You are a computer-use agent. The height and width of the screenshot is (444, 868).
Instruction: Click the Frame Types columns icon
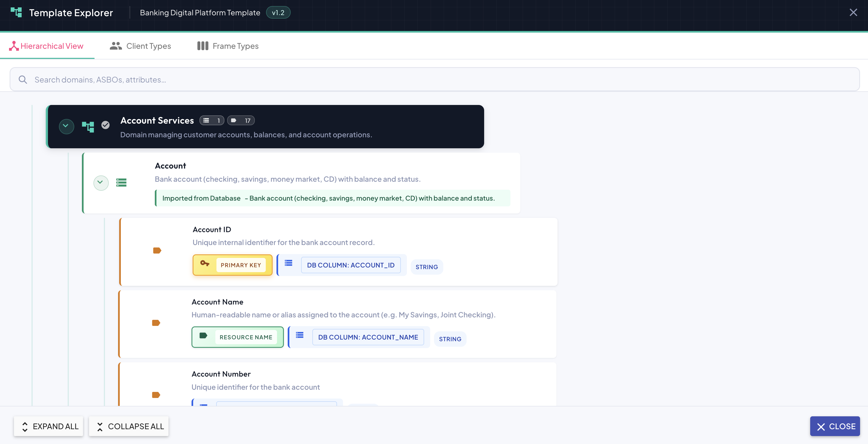click(202, 46)
